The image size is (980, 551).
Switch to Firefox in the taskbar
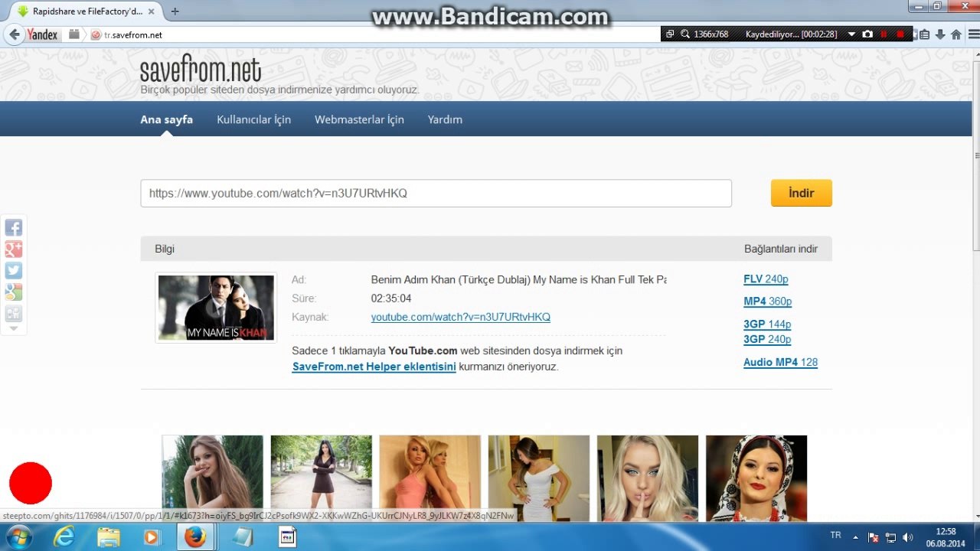(195, 537)
